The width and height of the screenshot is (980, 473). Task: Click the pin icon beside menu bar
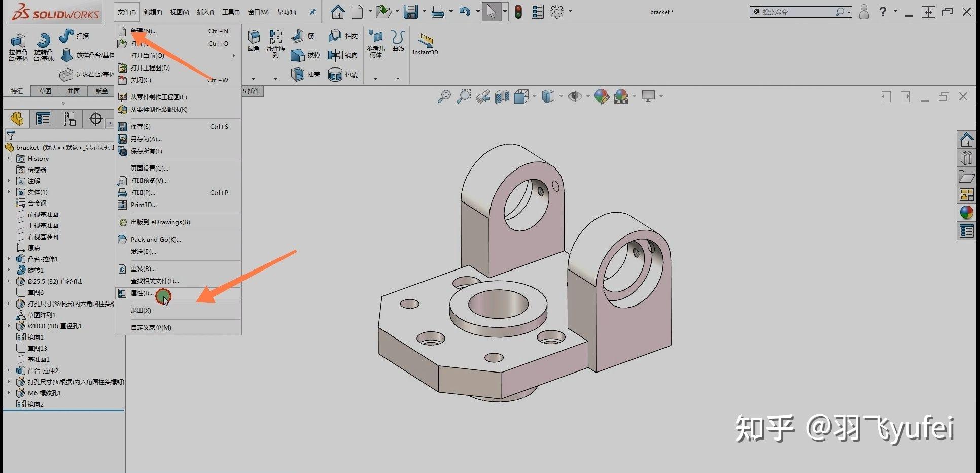click(x=312, y=12)
